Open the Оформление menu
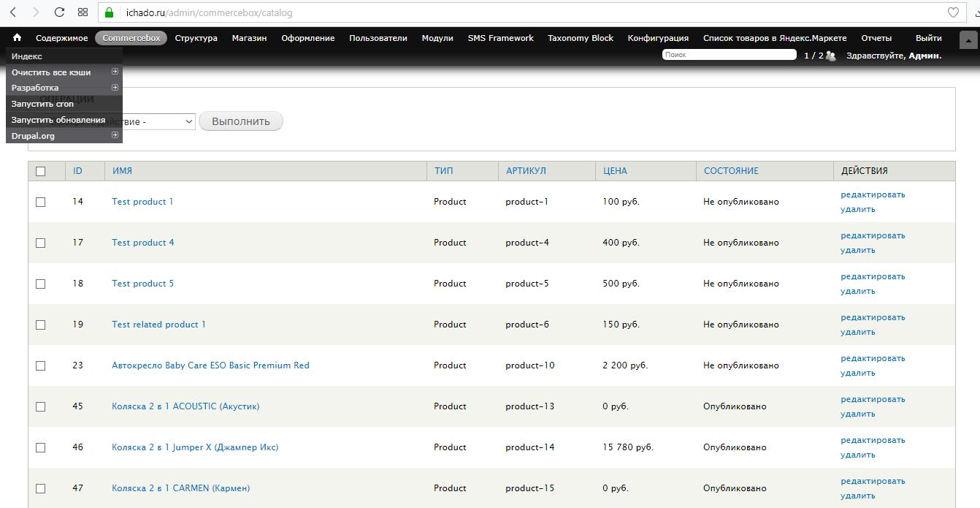The width and height of the screenshot is (980, 508). click(x=308, y=38)
